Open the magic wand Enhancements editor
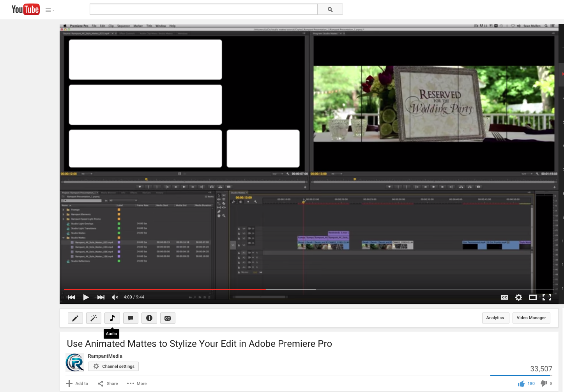This screenshot has width=564, height=392. [x=94, y=318]
